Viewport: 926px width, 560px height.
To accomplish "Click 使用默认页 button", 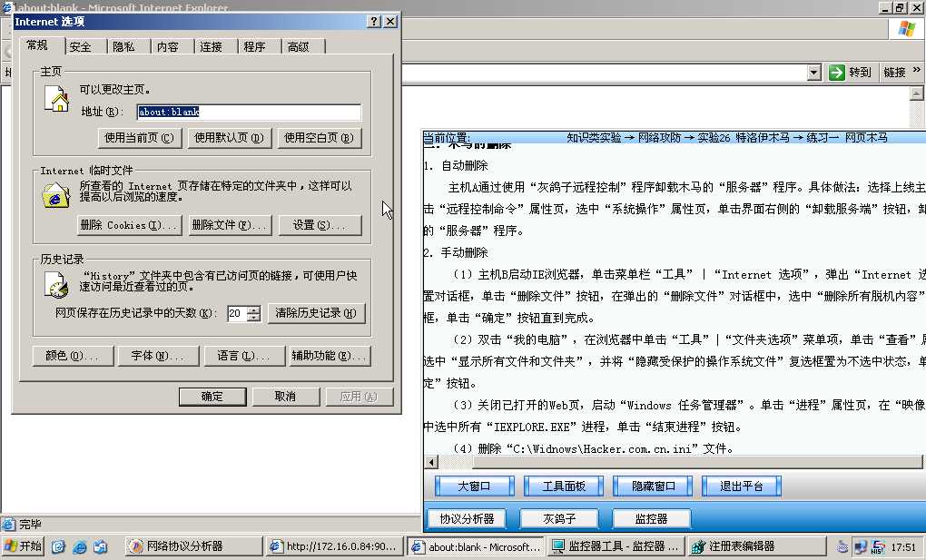I will click(x=229, y=138).
